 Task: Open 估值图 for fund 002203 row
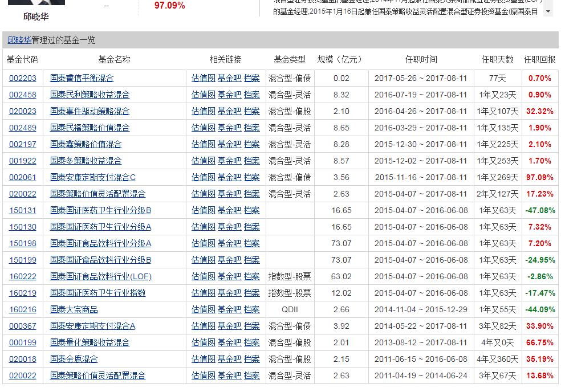pos(203,78)
